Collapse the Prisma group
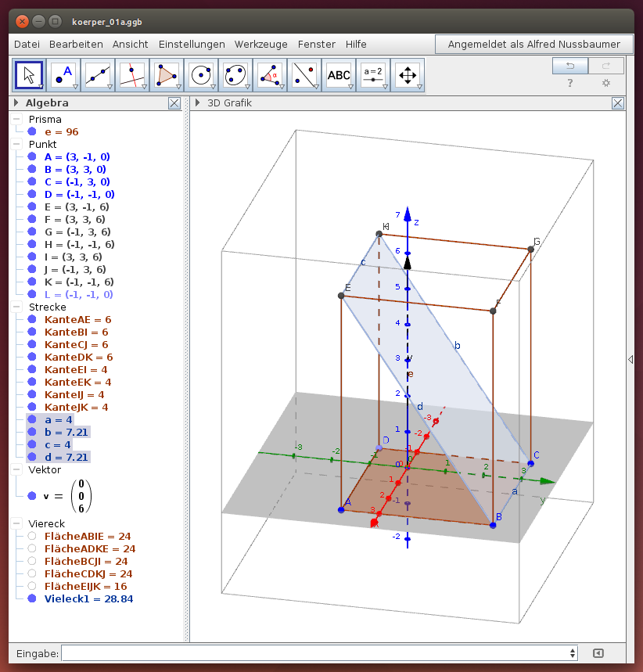The height and width of the screenshot is (672, 643). (16, 119)
